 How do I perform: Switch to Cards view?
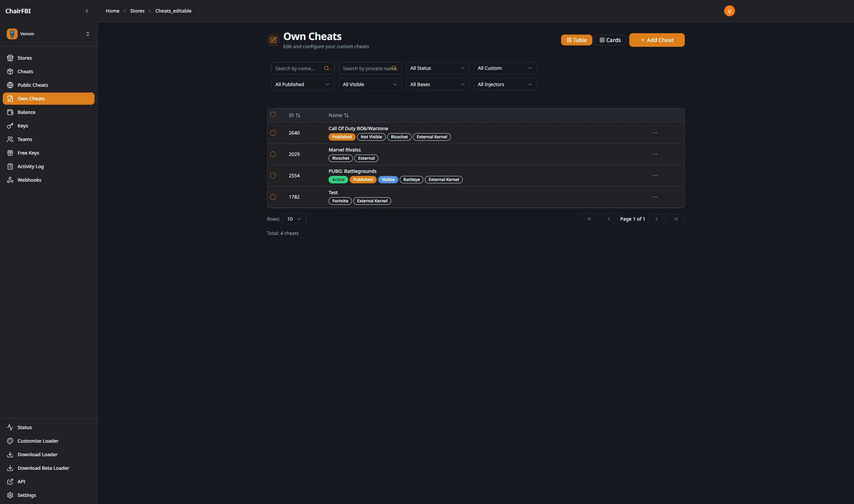pyautogui.click(x=610, y=40)
